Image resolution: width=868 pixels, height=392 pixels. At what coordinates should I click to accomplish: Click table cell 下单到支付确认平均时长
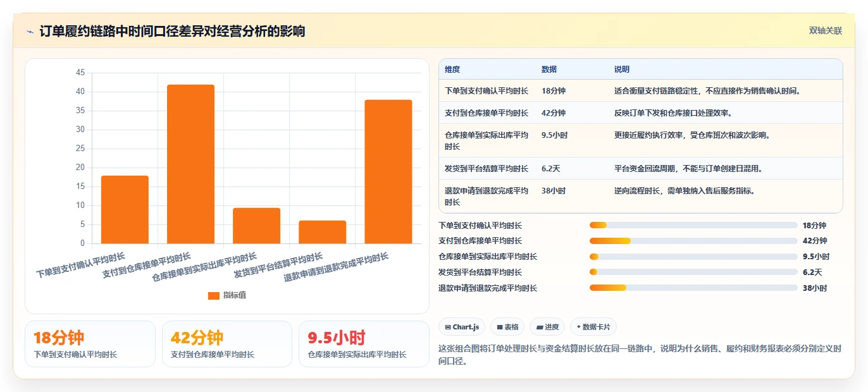point(487,91)
